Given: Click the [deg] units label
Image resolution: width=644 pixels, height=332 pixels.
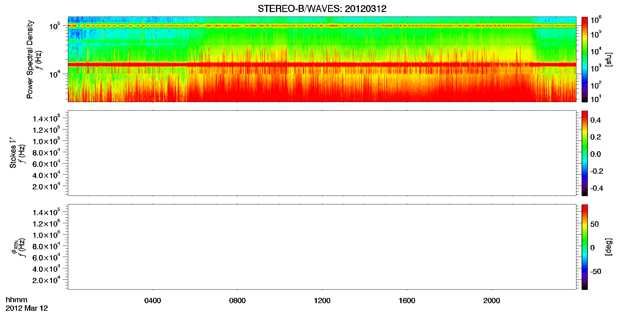Looking at the screenshot, I should tap(609, 247).
